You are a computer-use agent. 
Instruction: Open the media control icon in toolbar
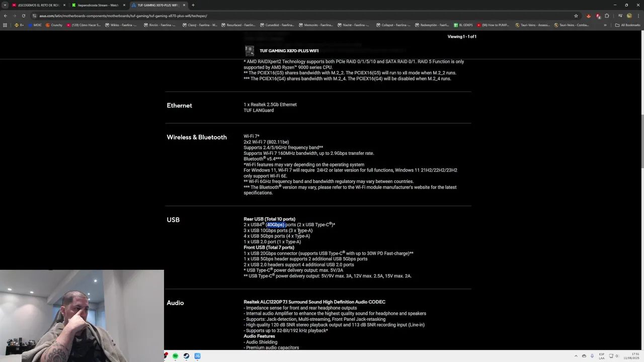[620, 16]
